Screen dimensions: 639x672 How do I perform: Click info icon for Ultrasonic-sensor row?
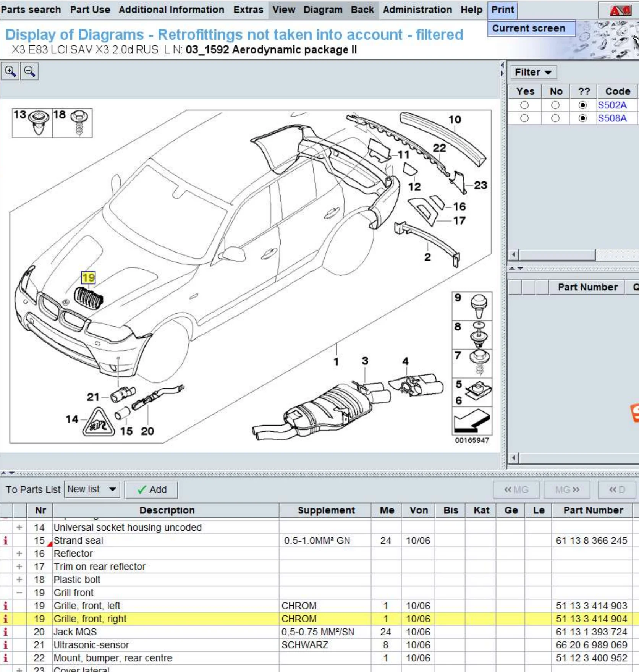[6, 645]
